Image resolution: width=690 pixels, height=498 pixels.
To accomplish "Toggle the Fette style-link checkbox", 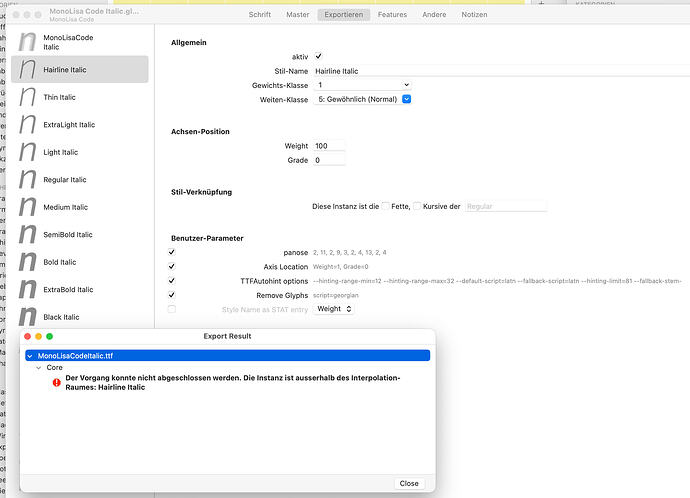I will (x=385, y=206).
